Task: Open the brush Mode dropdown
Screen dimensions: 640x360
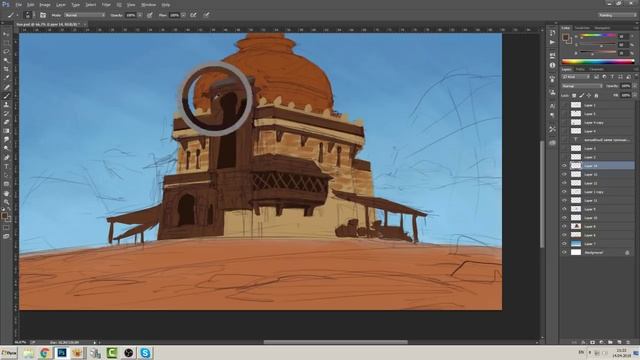Action: (84, 15)
